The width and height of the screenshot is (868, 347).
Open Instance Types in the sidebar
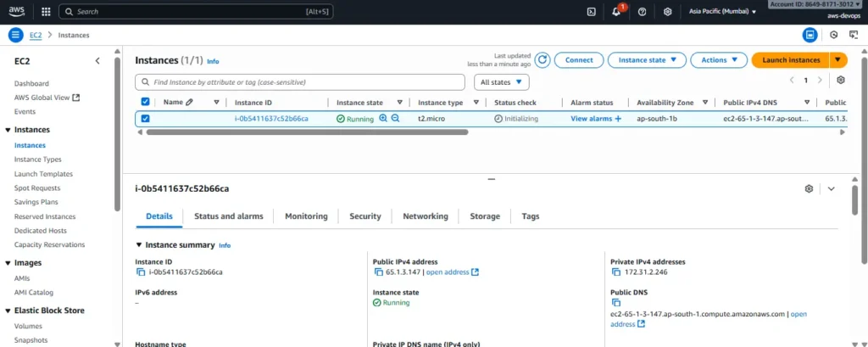pyautogui.click(x=37, y=160)
